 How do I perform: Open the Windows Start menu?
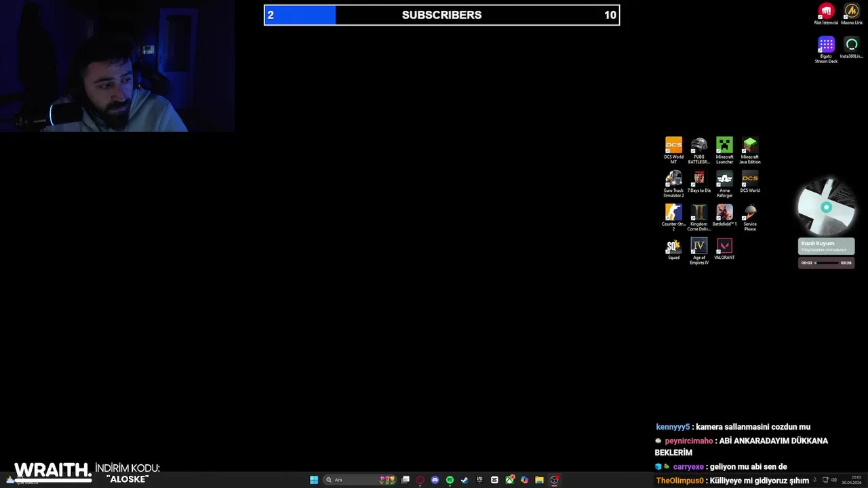click(314, 480)
